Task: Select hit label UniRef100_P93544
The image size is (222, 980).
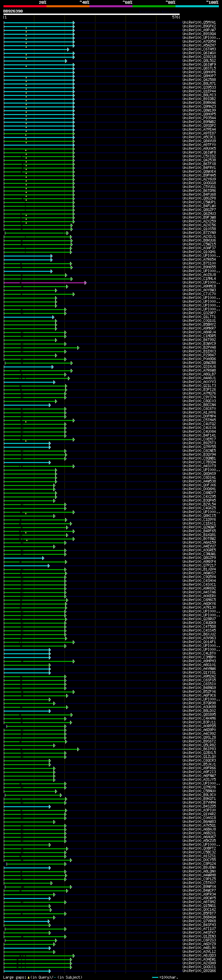Action: pos(199,118)
